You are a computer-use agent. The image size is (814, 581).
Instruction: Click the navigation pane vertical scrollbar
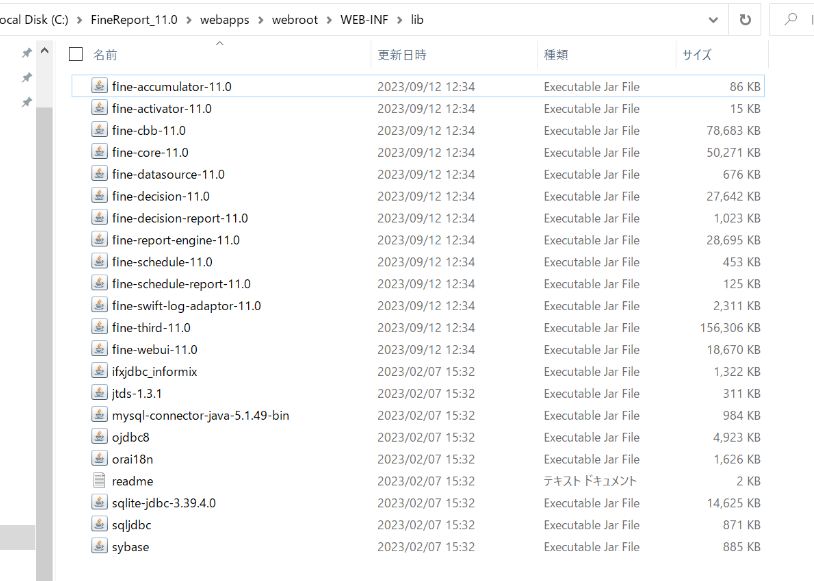pos(45,343)
